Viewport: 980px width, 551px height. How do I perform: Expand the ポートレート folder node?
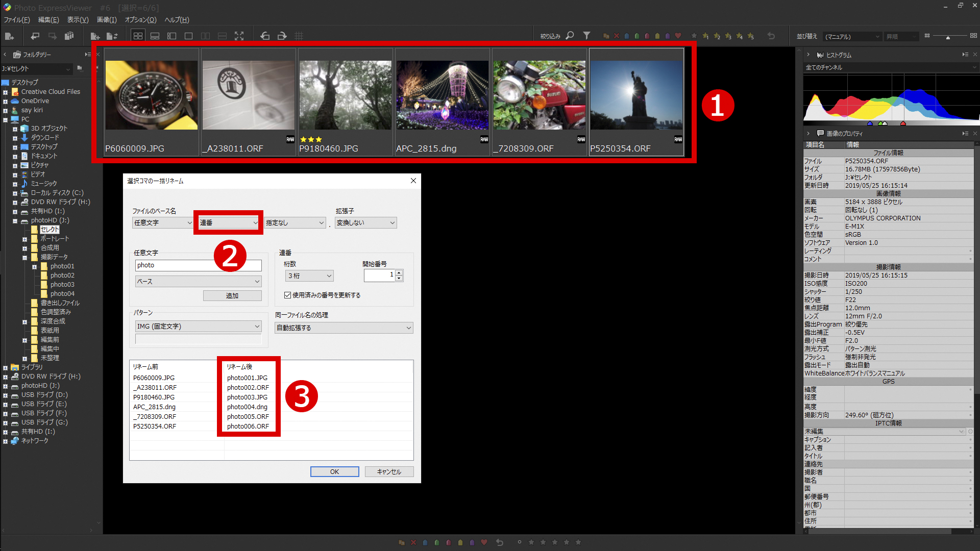24,239
